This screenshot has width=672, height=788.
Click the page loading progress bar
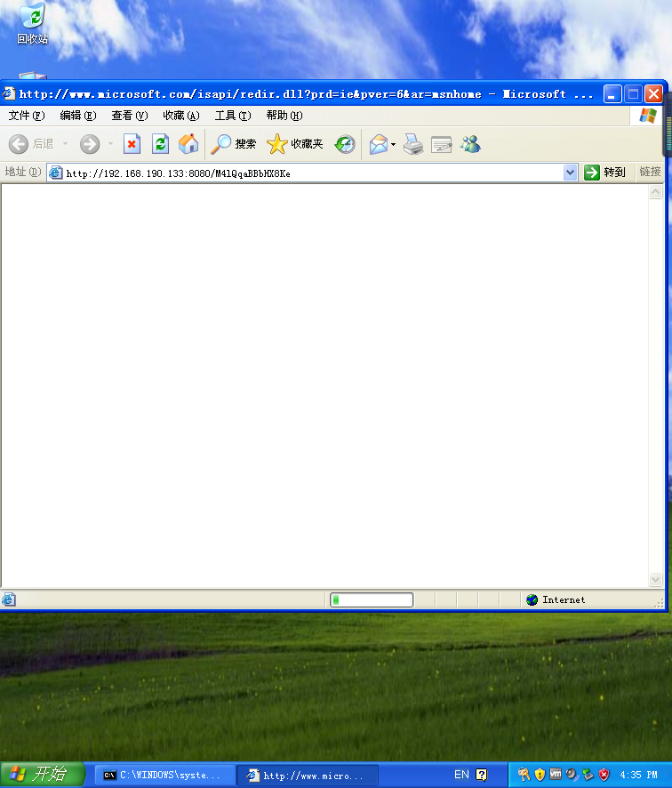[x=372, y=599]
